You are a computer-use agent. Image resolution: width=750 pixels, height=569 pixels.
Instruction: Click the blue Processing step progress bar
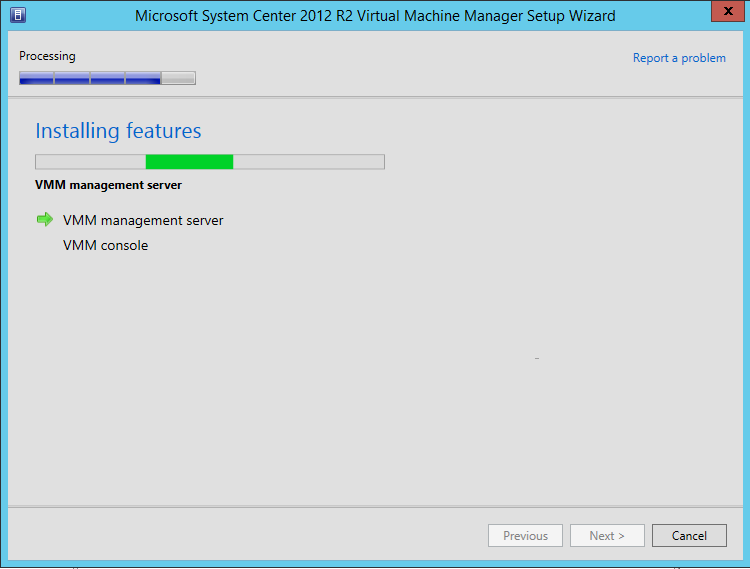click(x=107, y=78)
